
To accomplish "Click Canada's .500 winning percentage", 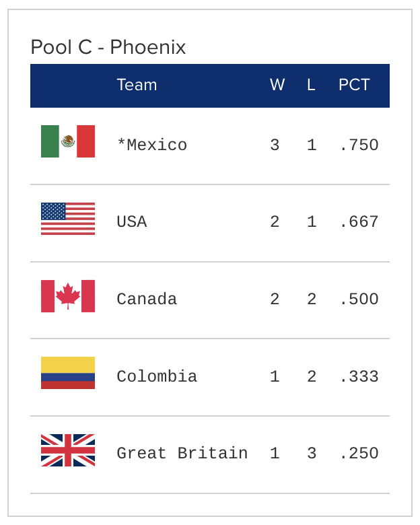I will point(359,299).
